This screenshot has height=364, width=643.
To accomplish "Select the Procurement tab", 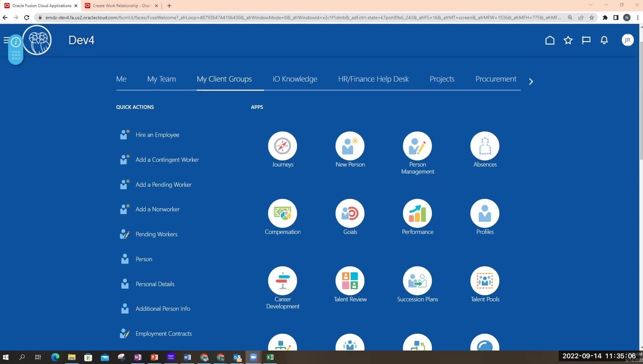I will click(495, 79).
